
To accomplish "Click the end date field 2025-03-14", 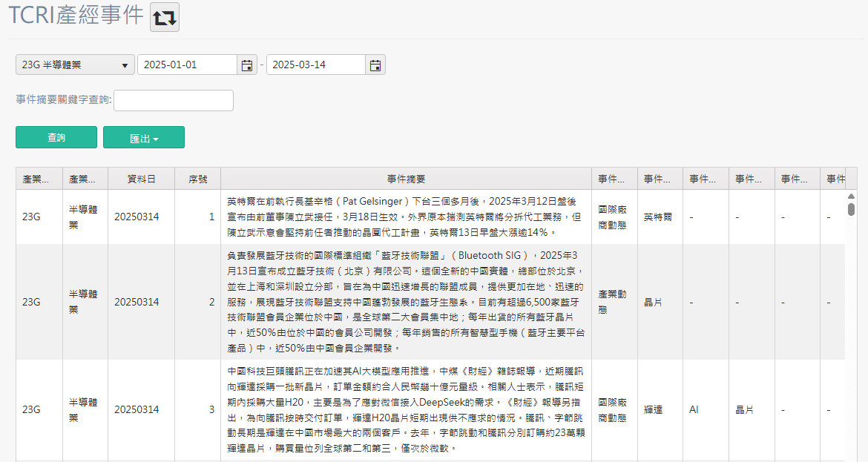I will pyautogui.click(x=316, y=65).
